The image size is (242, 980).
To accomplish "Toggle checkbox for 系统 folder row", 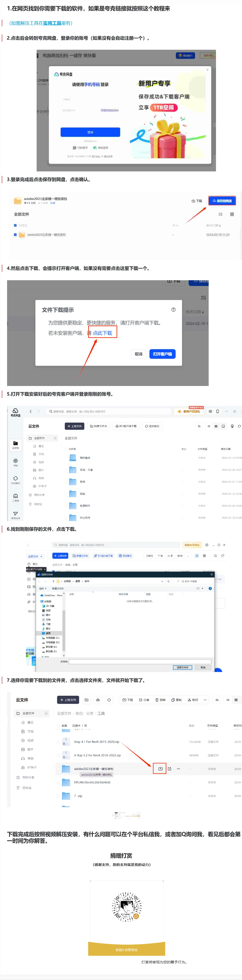I will click(66, 482).
